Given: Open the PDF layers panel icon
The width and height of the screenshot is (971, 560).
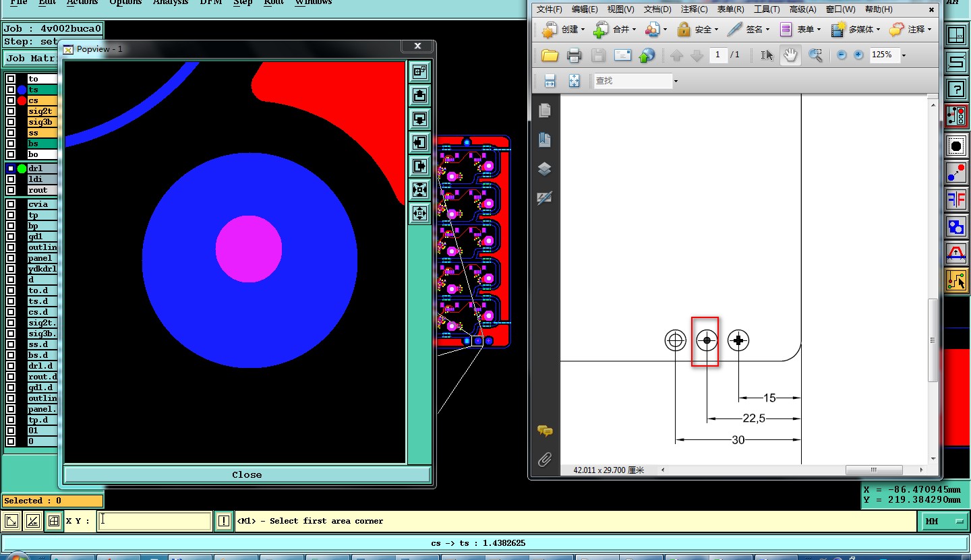Looking at the screenshot, I should (545, 169).
